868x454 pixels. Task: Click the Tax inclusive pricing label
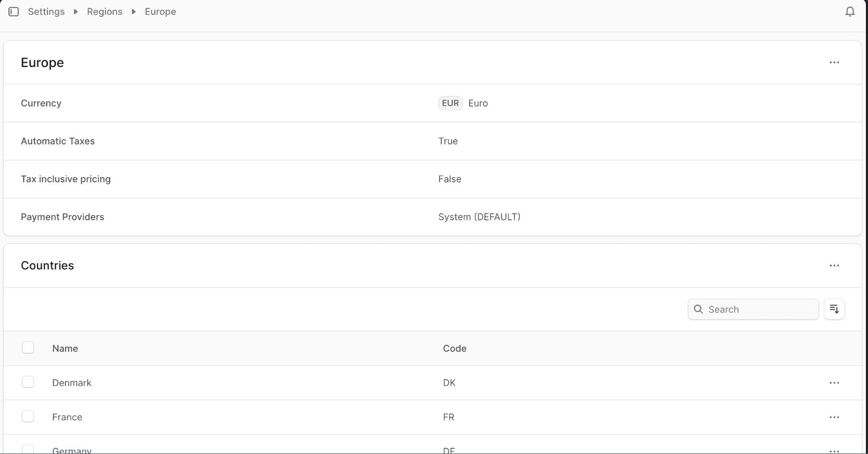tap(65, 179)
